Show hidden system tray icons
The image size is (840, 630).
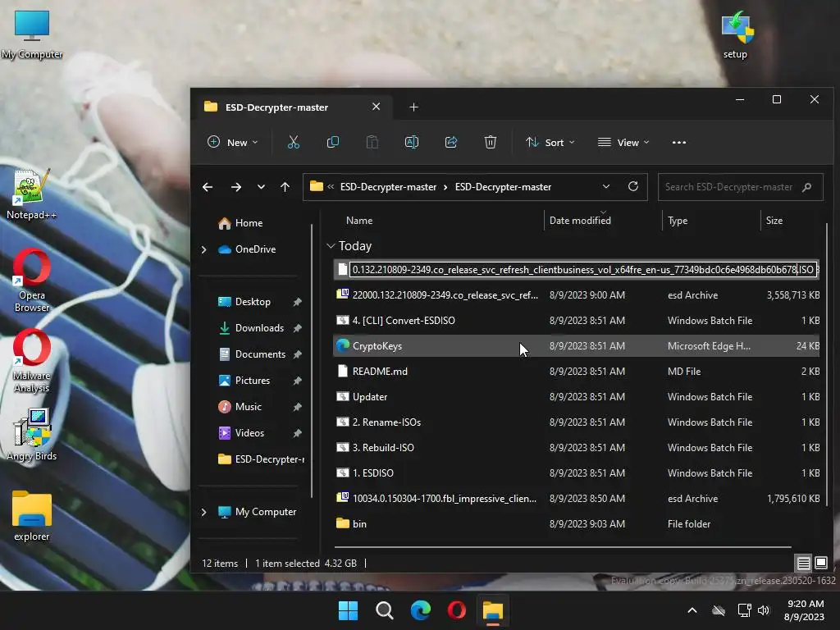(692, 610)
